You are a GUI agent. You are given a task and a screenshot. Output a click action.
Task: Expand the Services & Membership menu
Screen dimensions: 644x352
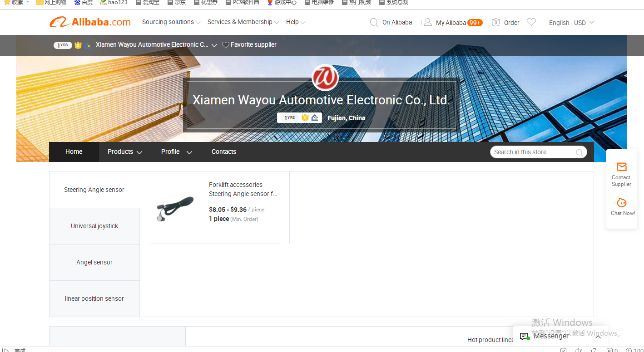click(x=243, y=22)
